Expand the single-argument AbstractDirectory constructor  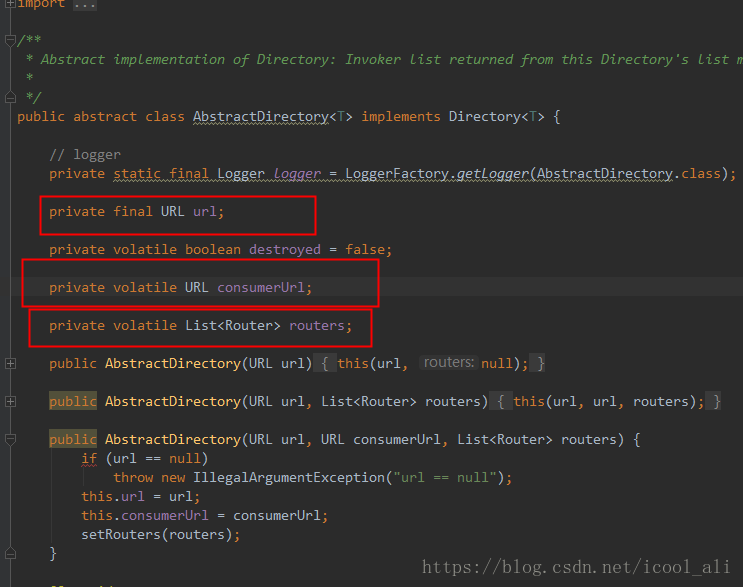coord(10,363)
